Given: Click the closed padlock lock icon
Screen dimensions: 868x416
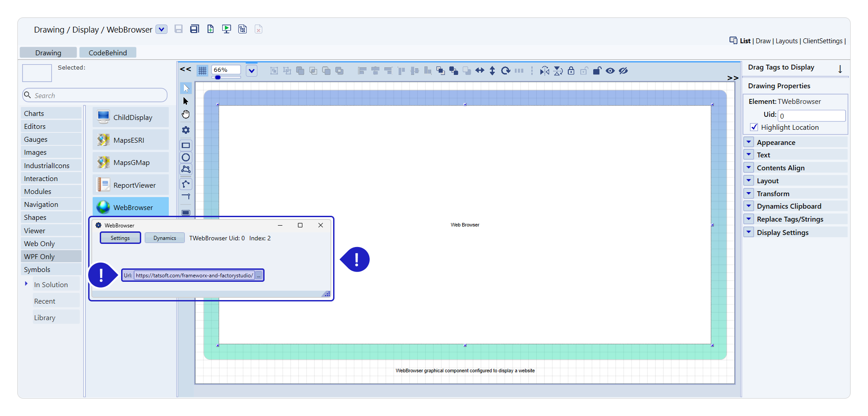Looking at the screenshot, I should tap(571, 71).
